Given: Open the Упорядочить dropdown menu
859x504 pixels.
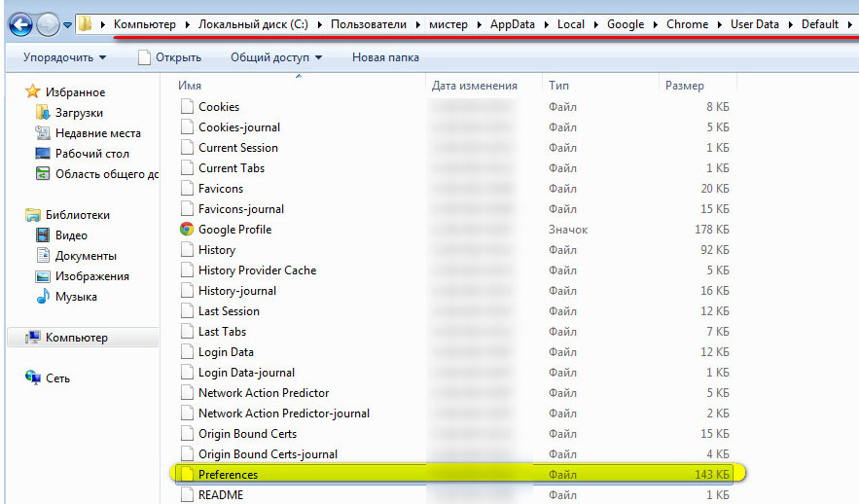Looking at the screenshot, I should [x=64, y=57].
